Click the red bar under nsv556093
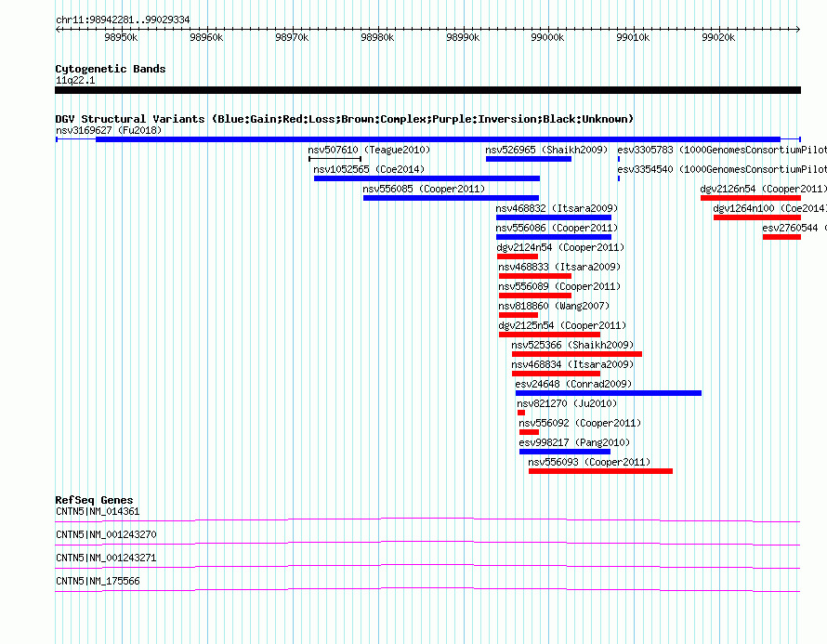Image resolution: width=827 pixels, height=644 pixels. (x=600, y=471)
